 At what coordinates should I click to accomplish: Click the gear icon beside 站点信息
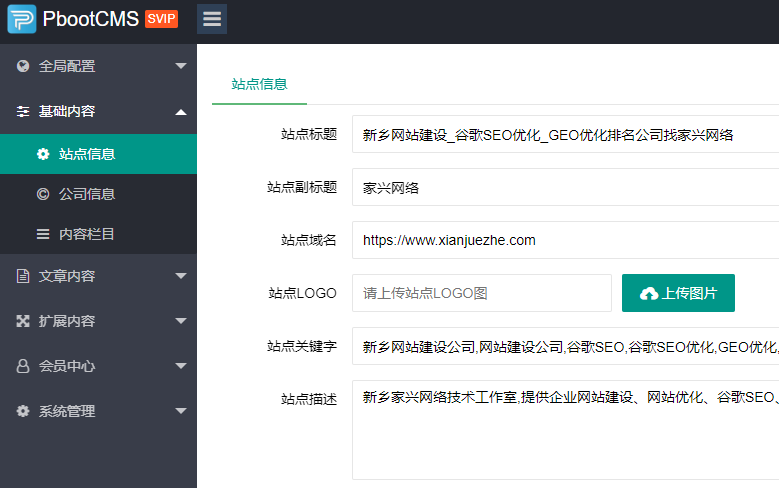pos(43,154)
